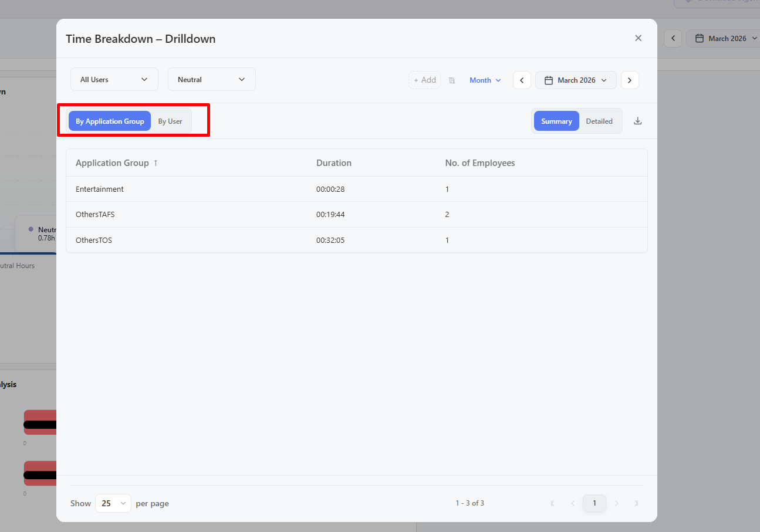760x532 pixels.
Task: Click the save icon beside Add
Action: (x=452, y=80)
